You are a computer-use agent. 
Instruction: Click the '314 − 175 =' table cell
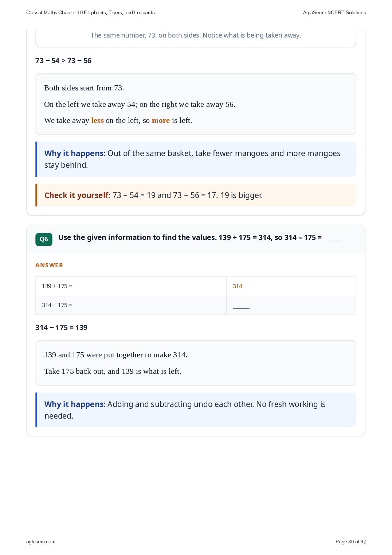click(x=131, y=305)
